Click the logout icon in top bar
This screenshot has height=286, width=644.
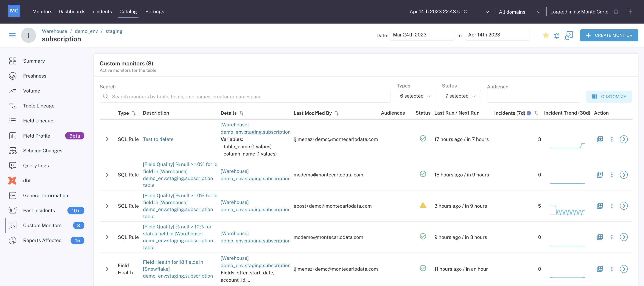629,12
